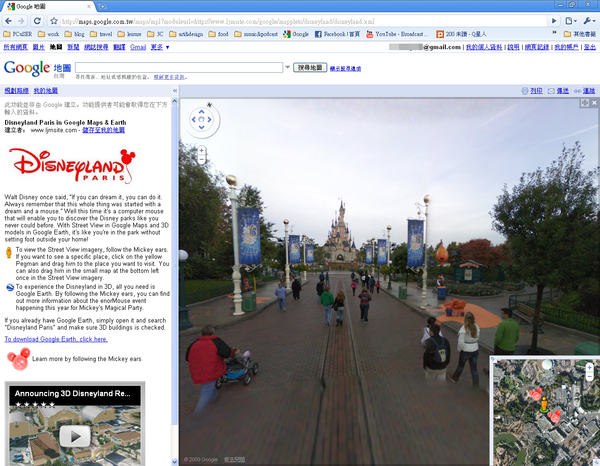Click the Gmail link in top navigation
600x466 pixels.
click(x=138, y=47)
